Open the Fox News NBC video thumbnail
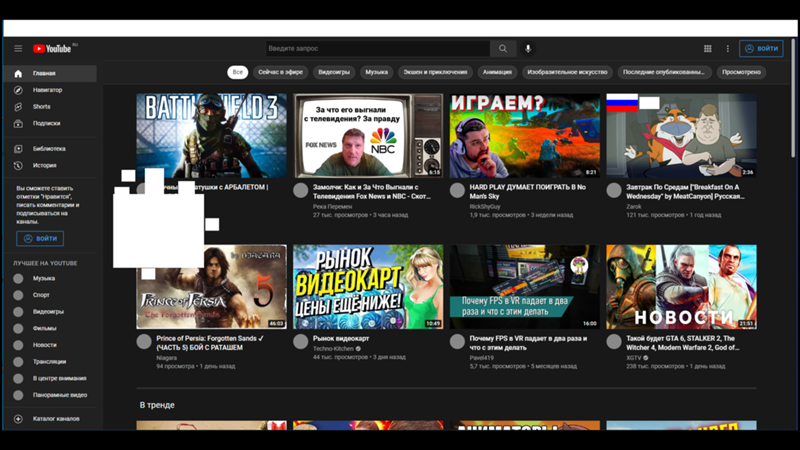800x450 pixels. click(x=368, y=135)
